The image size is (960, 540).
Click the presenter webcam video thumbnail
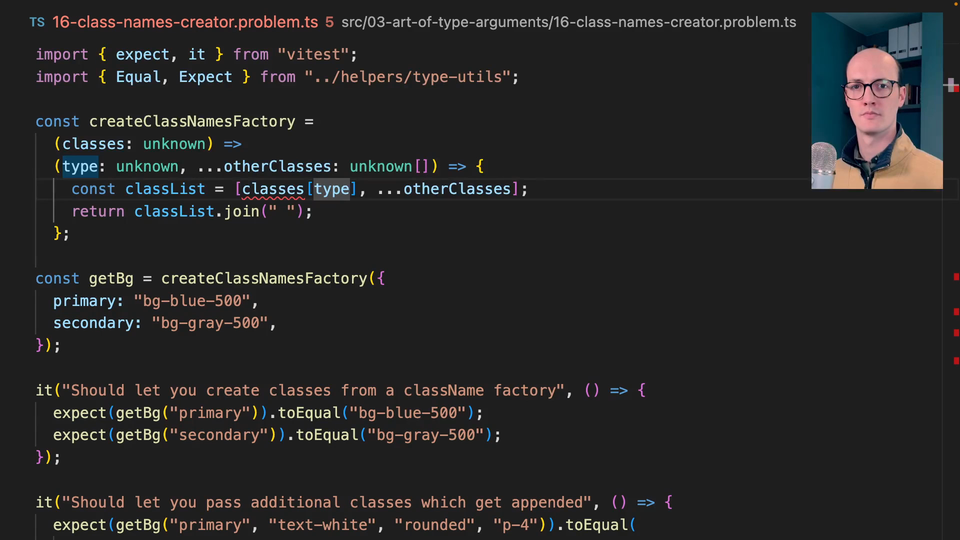click(x=876, y=100)
